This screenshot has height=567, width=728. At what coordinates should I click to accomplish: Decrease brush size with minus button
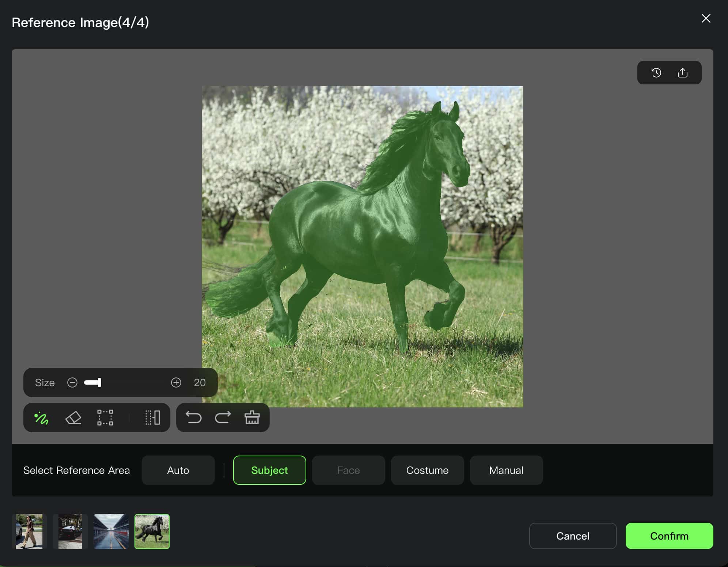(x=72, y=383)
